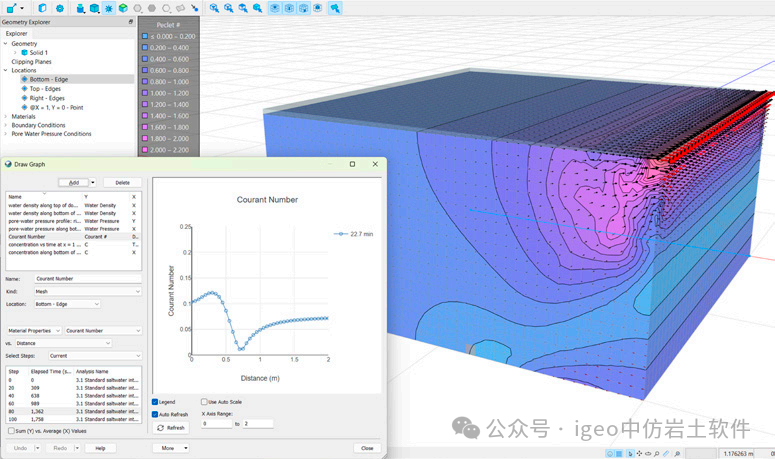The image size is (775, 459).
Task: Open the Location dropdown showing Bottom - Edge
Action: tap(67, 304)
